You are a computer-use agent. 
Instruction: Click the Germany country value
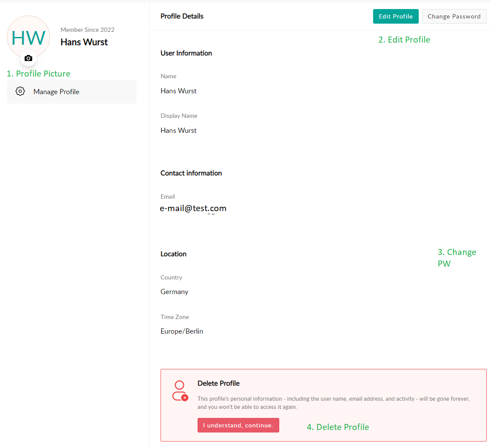pos(174,292)
